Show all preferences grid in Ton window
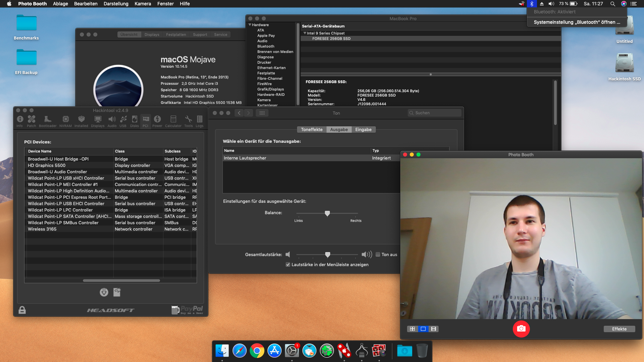Viewport: 644px width, 362px height. pyautogui.click(x=262, y=113)
